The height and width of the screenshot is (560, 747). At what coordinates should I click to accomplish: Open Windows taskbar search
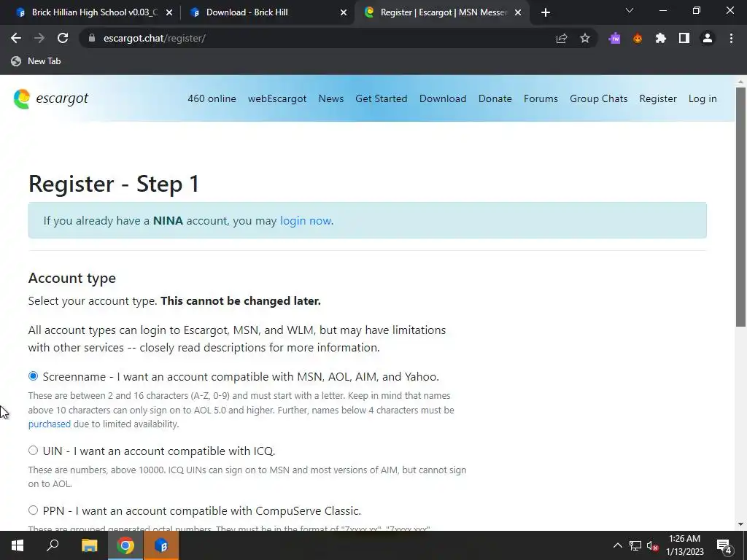53,545
